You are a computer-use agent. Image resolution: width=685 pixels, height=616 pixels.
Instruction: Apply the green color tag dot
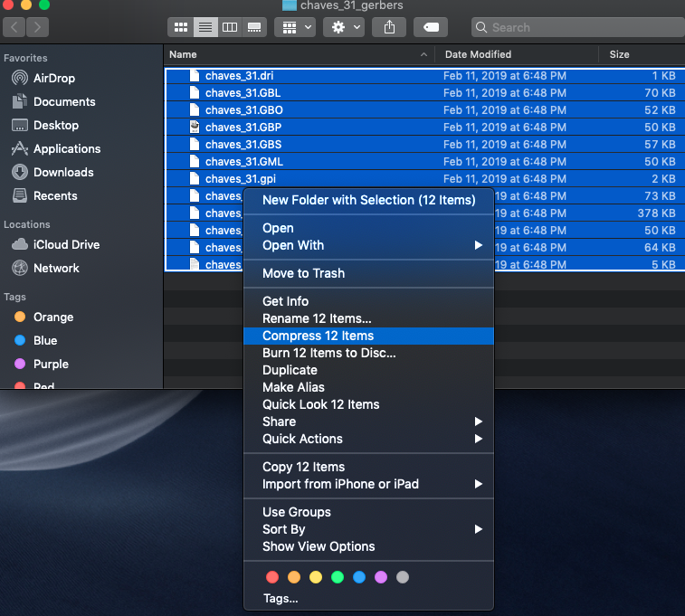(x=338, y=577)
